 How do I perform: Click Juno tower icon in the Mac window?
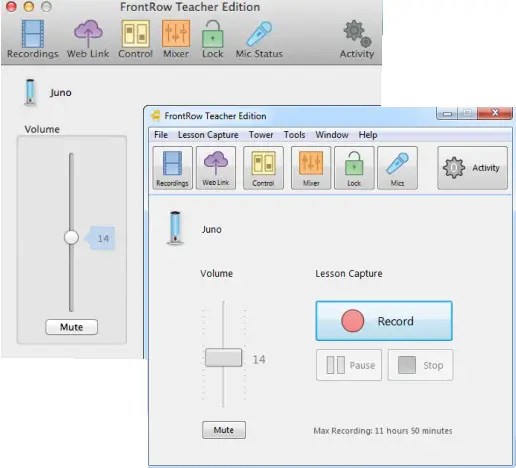pyautogui.click(x=30, y=92)
